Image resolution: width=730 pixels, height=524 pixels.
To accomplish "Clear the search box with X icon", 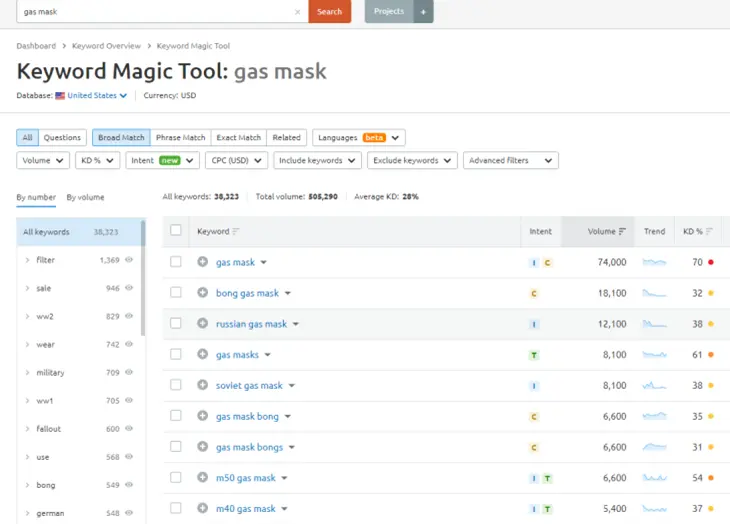I will [297, 12].
